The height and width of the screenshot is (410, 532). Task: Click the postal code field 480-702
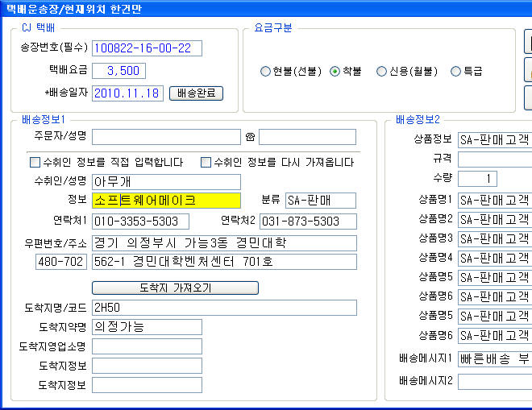click(x=61, y=262)
